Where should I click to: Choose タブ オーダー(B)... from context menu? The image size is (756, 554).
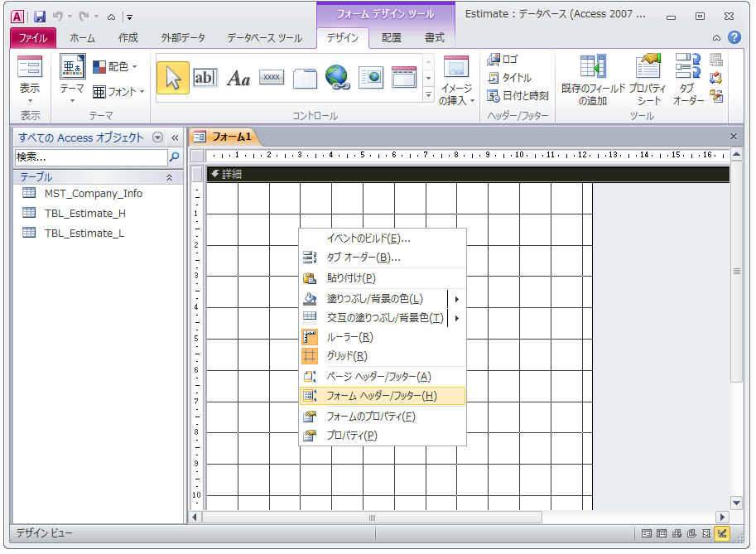tap(364, 258)
